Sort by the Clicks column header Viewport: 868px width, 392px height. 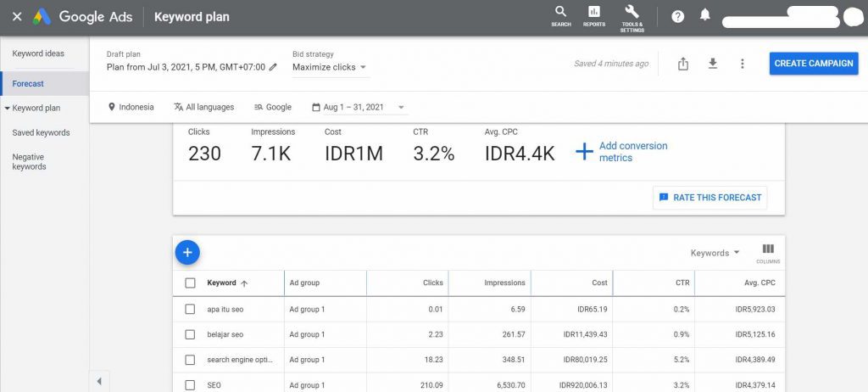433,283
